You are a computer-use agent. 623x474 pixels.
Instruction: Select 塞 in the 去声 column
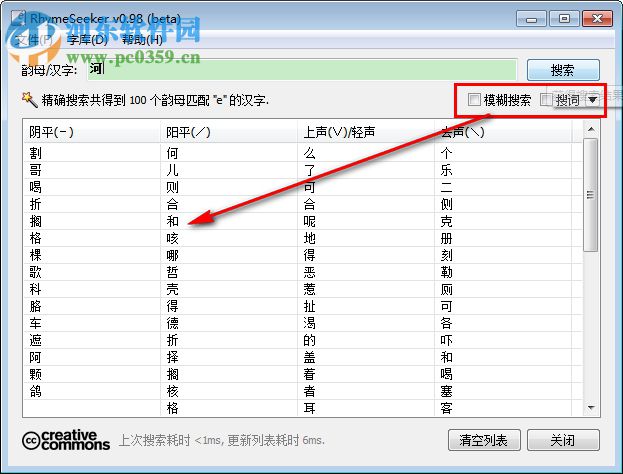coord(446,391)
